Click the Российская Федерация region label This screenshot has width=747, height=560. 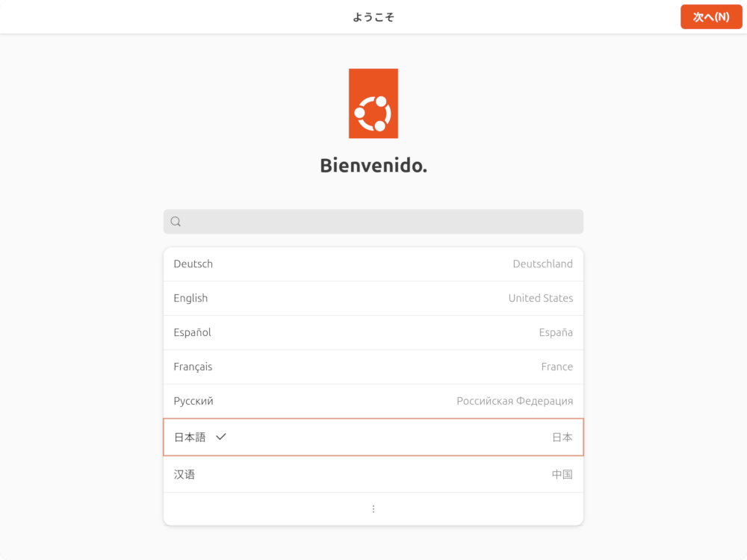click(x=515, y=401)
